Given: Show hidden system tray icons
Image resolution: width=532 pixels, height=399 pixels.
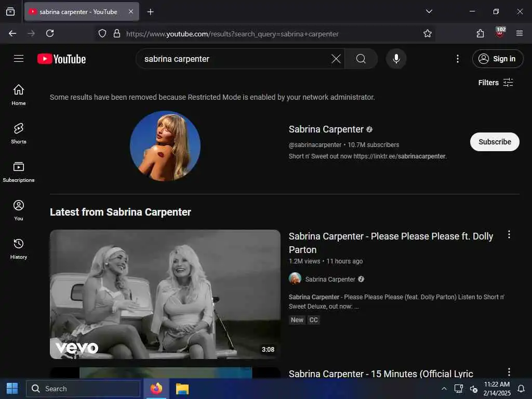Looking at the screenshot, I should pyautogui.click(x=444, y=389).
